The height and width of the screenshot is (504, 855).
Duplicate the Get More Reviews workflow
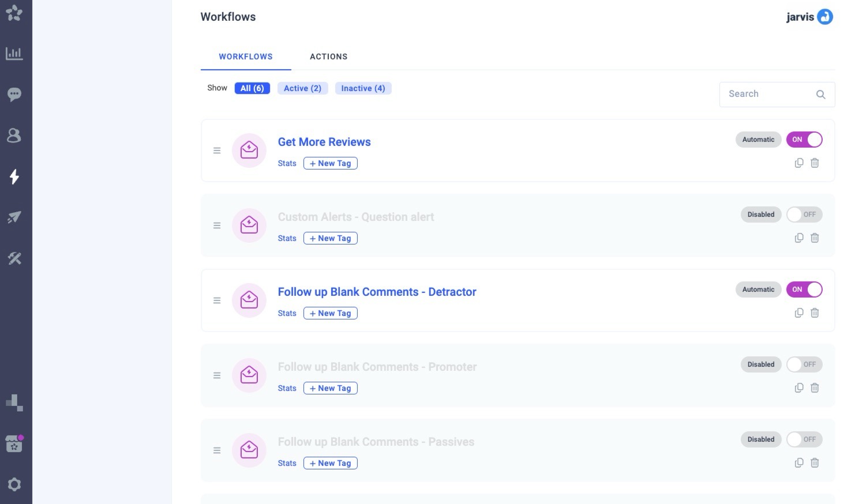coord(799,163)
